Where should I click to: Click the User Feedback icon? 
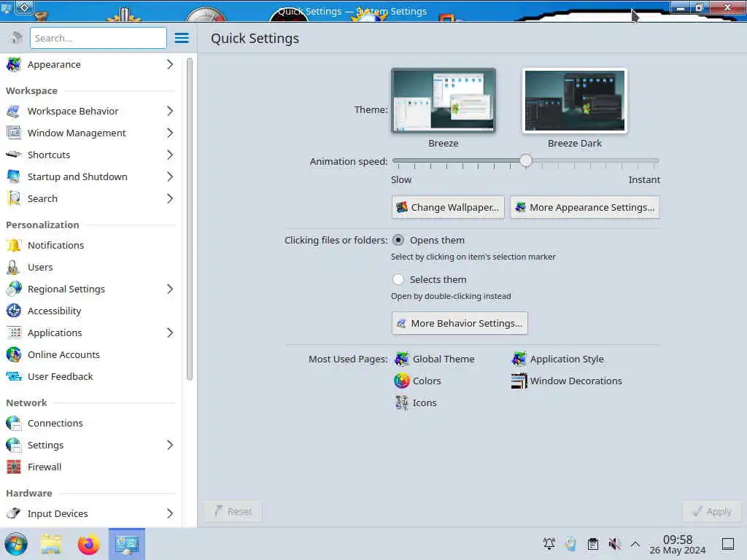pos(14,377)
